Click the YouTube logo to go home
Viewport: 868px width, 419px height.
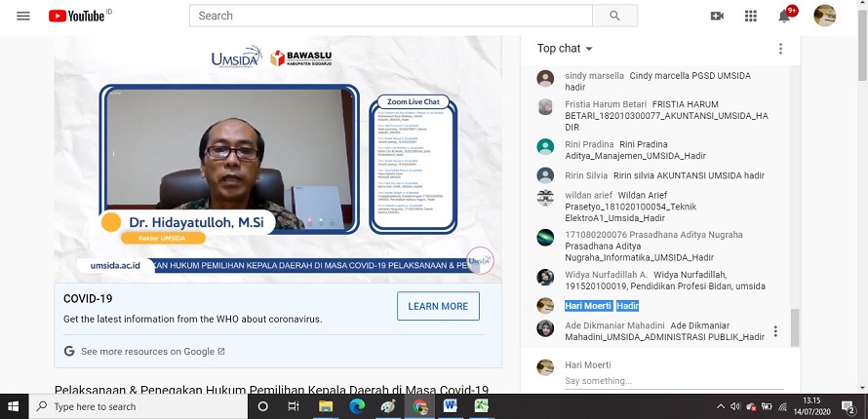(x=78, y=16)
